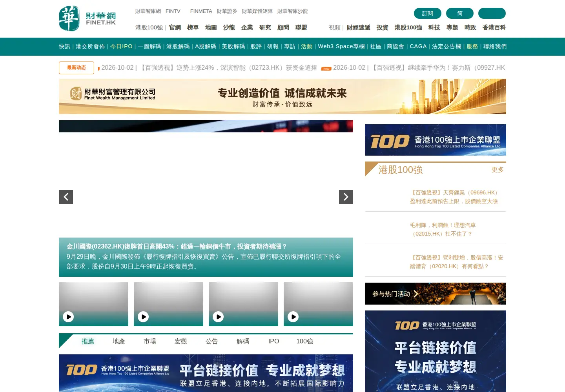Click 更多 beside 港股100強 heading
The image size is (565, 392).
[x=498, y=170]
